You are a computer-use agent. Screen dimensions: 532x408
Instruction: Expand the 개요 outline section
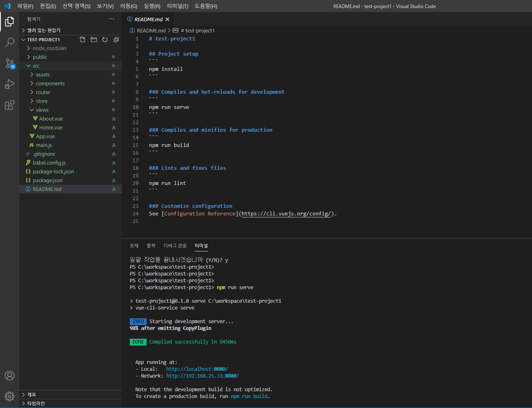pos(71,394)
